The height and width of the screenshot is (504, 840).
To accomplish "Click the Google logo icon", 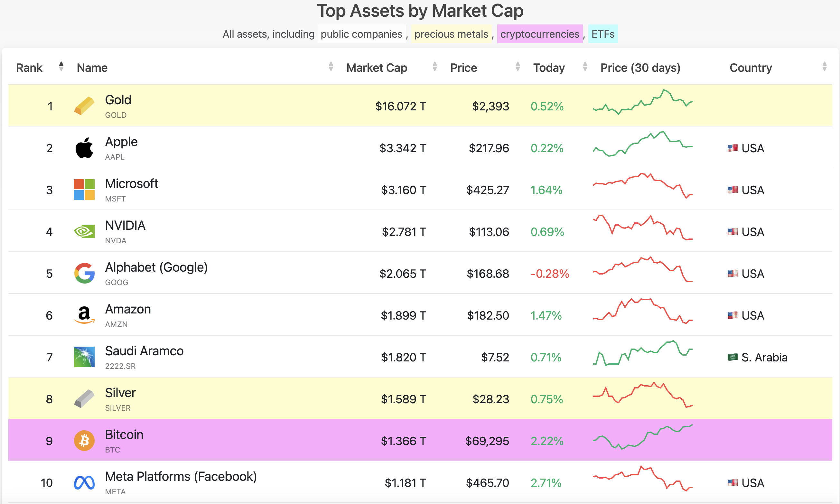I will 84,273.
